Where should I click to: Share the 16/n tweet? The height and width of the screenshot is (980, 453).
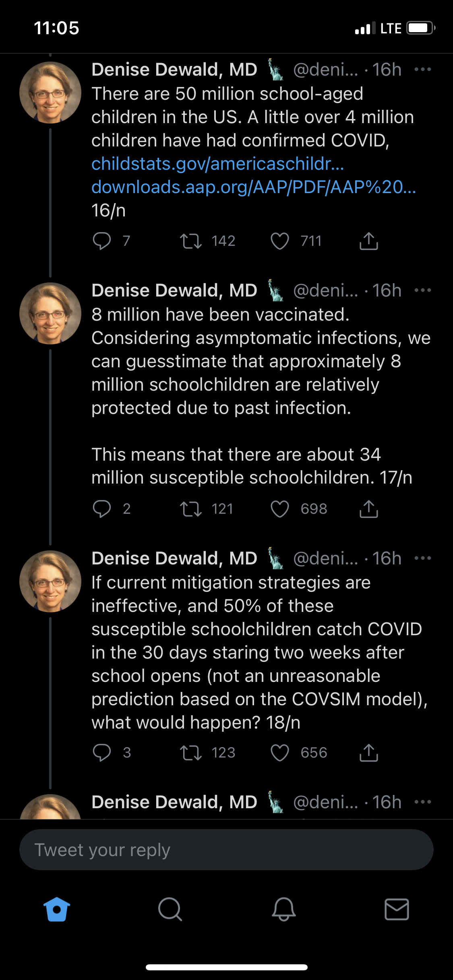tap(368, 241)
